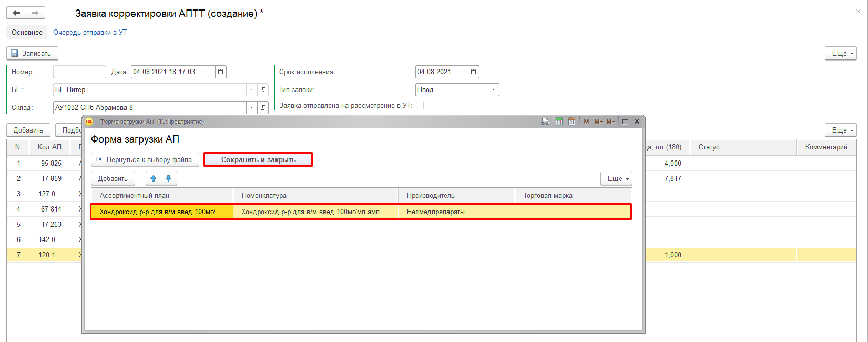Toggle 'Заявка отправлена на рассмотрение в УТ' checkbox
The image size is (868, 342).
[420, 106]
